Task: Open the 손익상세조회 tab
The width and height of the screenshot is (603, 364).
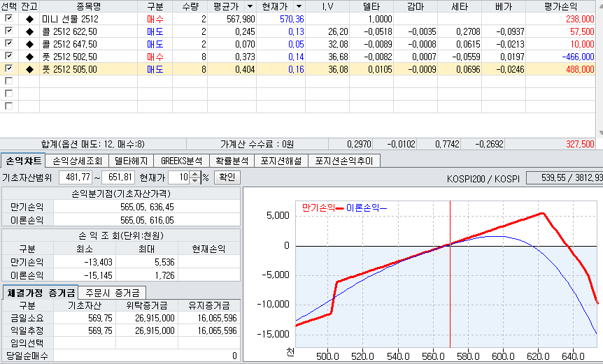Action: pyautogui.click(x=77, y=161)
